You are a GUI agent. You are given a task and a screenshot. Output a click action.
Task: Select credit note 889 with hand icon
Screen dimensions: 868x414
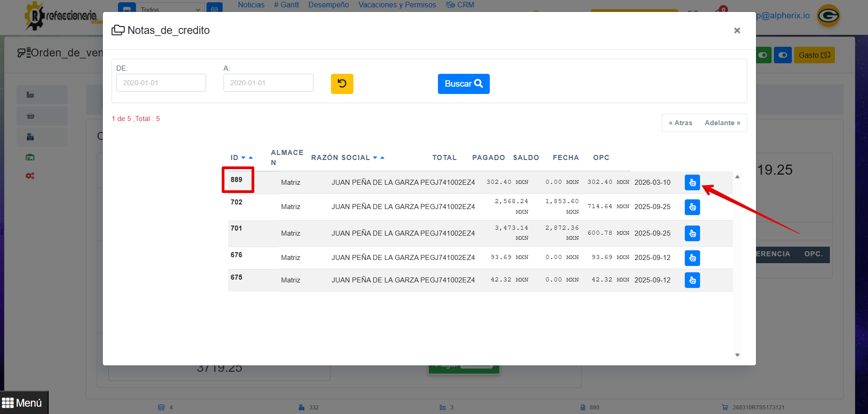692,182
